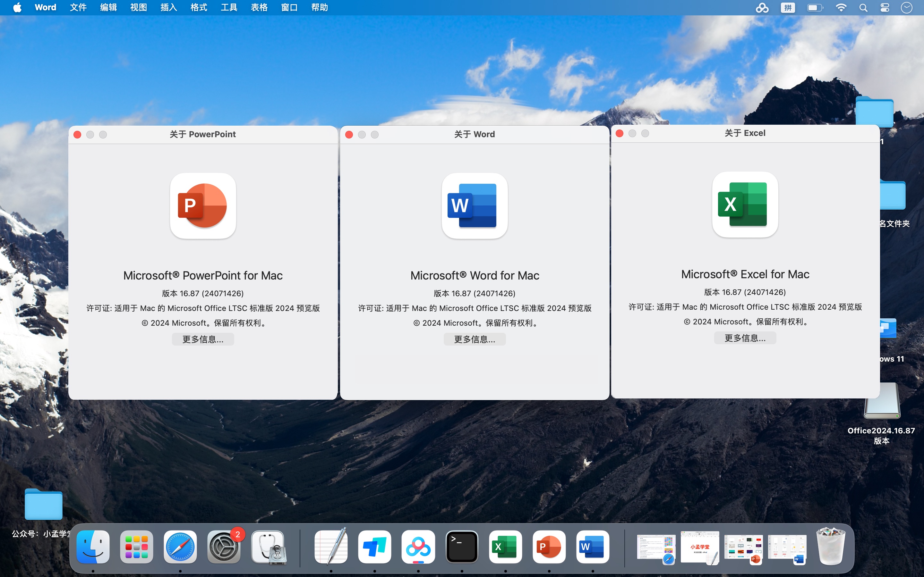Open Safari from the Dock
The height and width of the screenshot is (577, 924).
coord(179,547)
